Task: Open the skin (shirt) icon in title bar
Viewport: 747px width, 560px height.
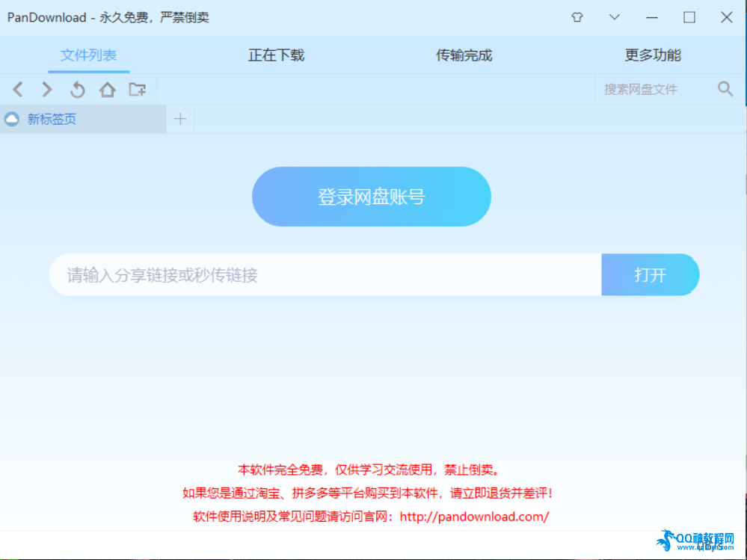Action: point(577,18)
